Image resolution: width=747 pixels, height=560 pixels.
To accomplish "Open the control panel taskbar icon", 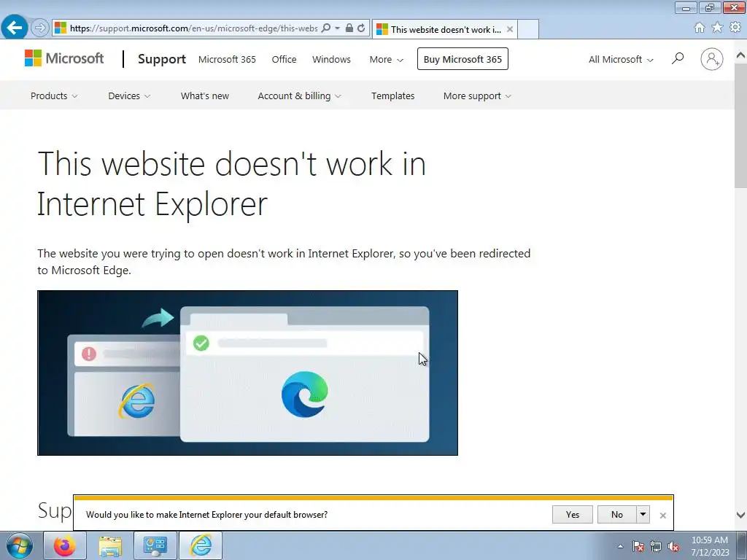I will pos(155,545).
